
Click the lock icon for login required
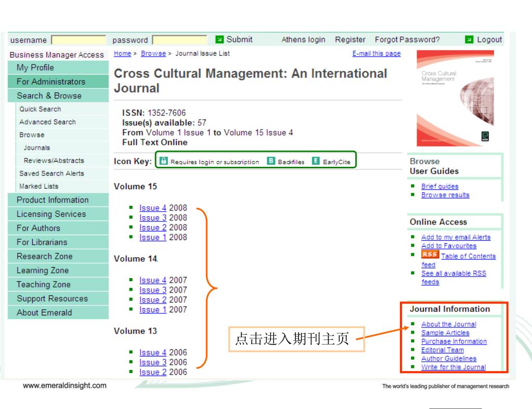163,161
